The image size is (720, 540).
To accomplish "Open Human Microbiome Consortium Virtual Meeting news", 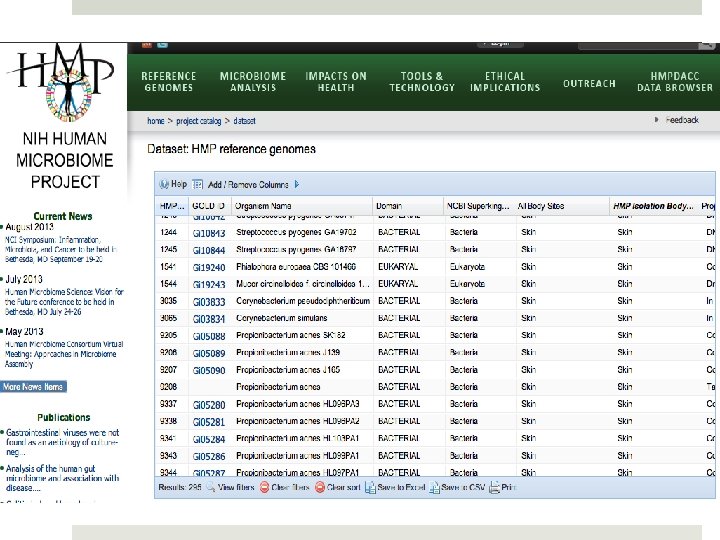I will (x=64, y=354).
